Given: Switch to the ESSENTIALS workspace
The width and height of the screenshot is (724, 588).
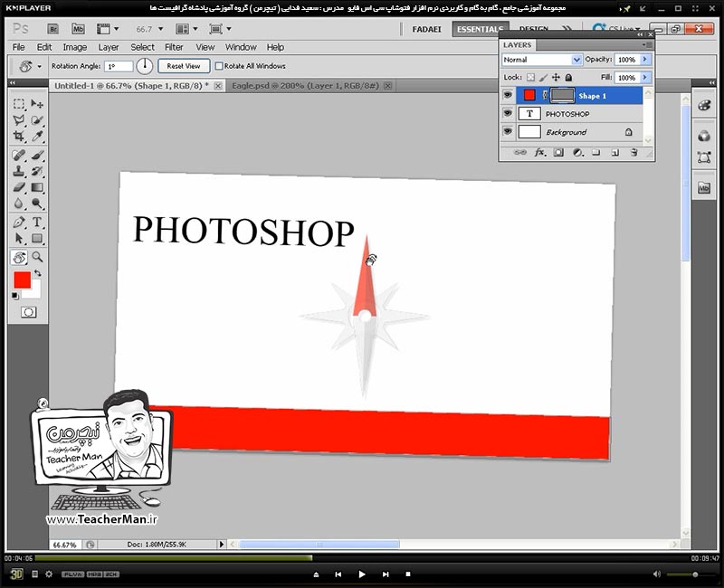Looking at the screenshot, I should click(x=480, y=29).
